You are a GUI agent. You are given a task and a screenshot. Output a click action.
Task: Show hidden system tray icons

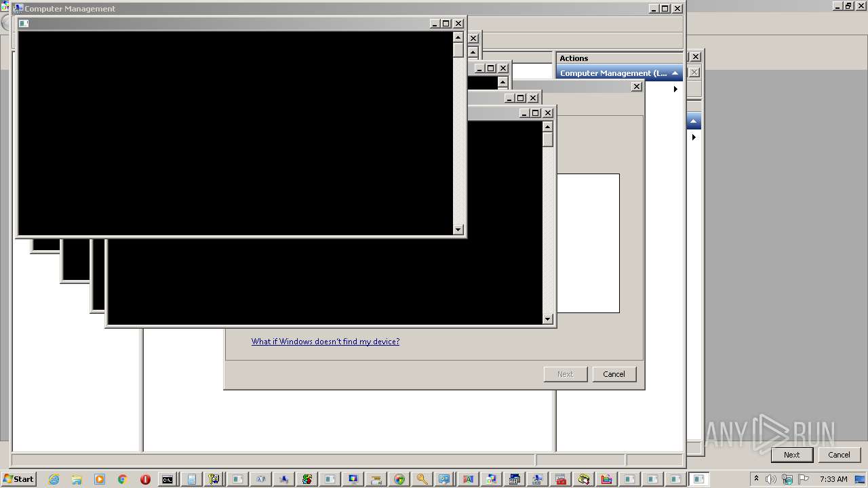coord(756,479)
